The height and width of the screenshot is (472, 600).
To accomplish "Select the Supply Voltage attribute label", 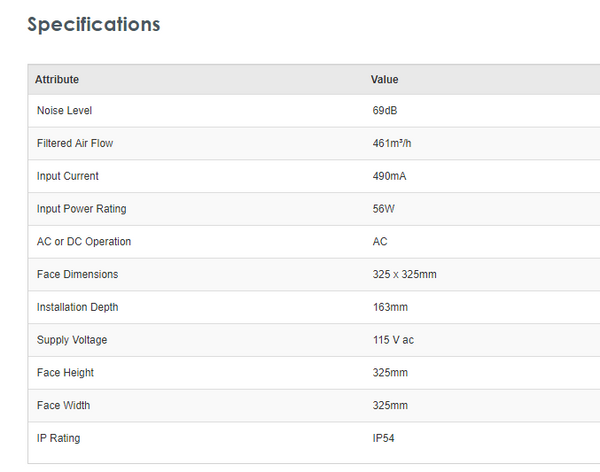I will click(72, 340).
